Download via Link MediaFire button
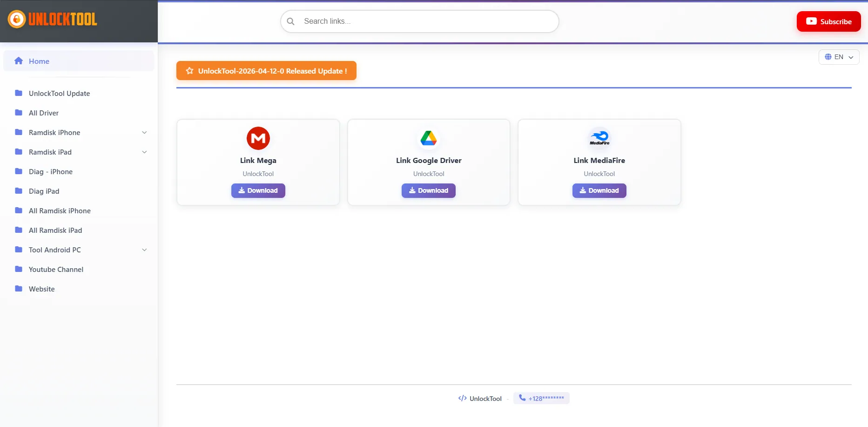868x427 pixels. 599,190
